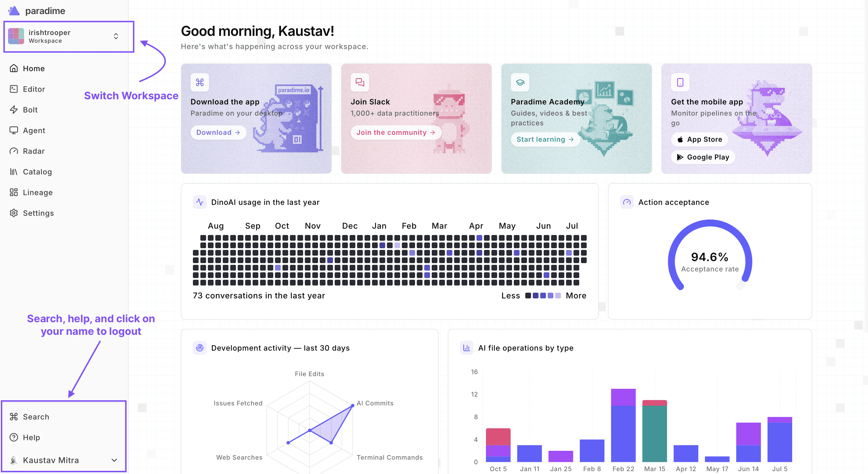
Task: Click the AI Commits radar point
Action: coord(352,406)
